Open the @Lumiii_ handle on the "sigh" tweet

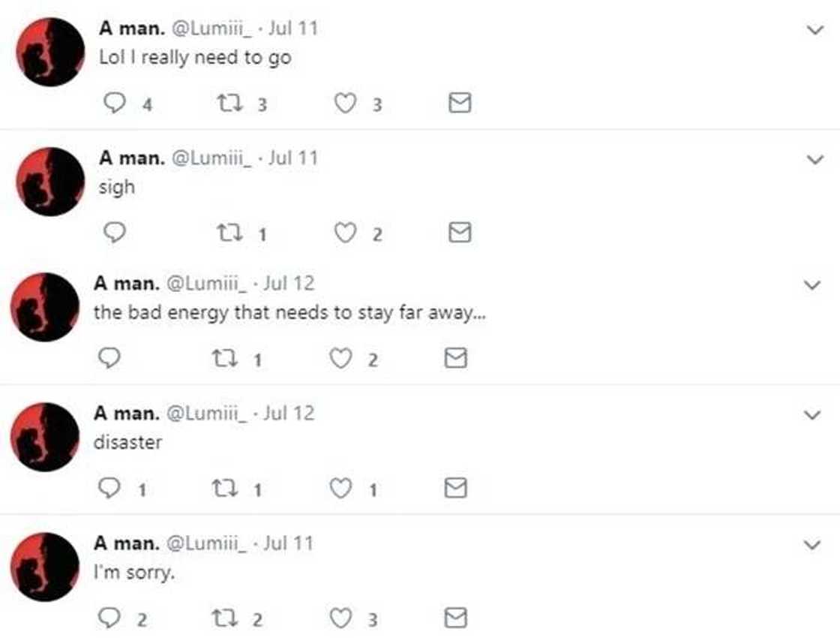click(213, 158)
